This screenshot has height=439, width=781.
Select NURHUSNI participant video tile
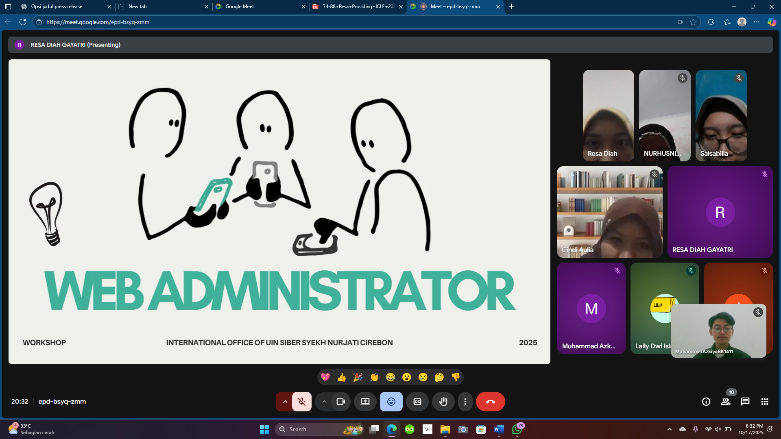(x=664, y=116)
